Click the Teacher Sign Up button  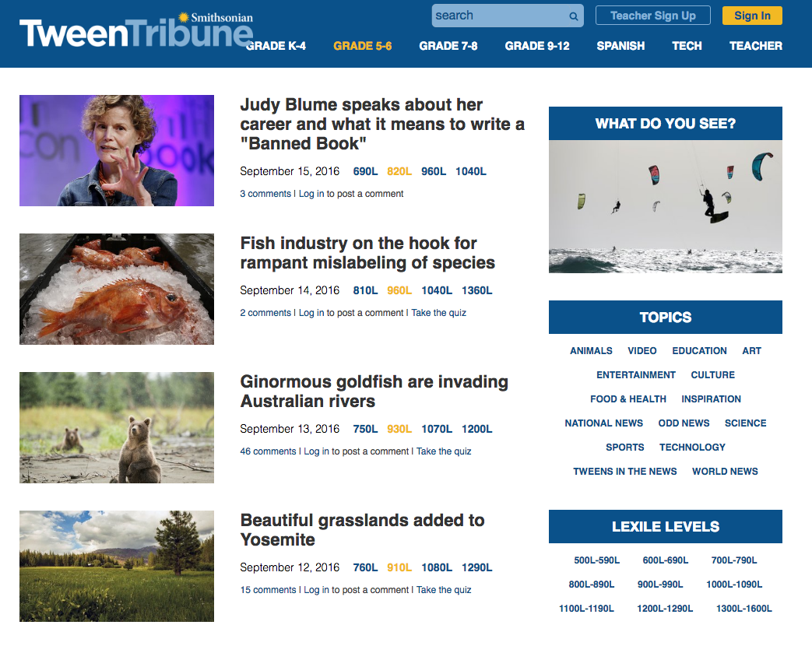(652, 16)
